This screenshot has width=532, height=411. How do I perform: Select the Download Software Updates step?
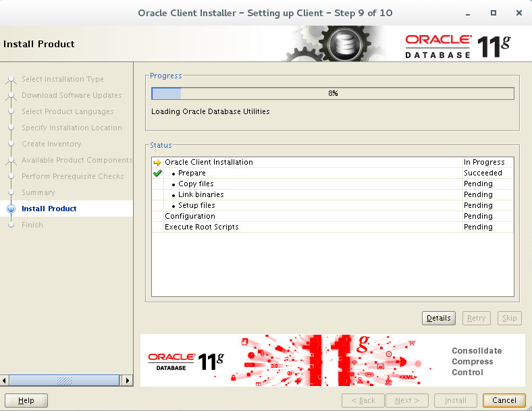(72, 95)
